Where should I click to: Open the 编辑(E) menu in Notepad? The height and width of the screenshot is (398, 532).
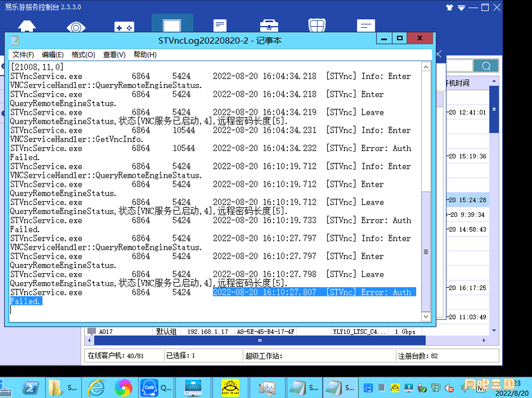click(53, 55)
